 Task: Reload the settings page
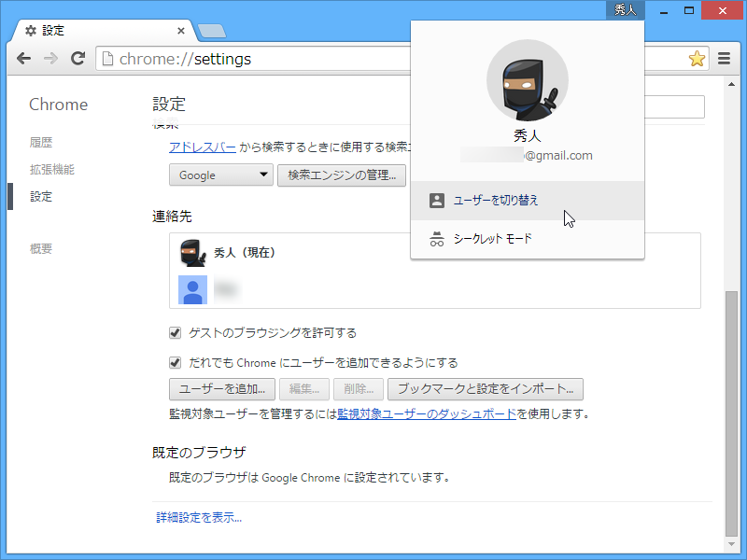(78, 59)
